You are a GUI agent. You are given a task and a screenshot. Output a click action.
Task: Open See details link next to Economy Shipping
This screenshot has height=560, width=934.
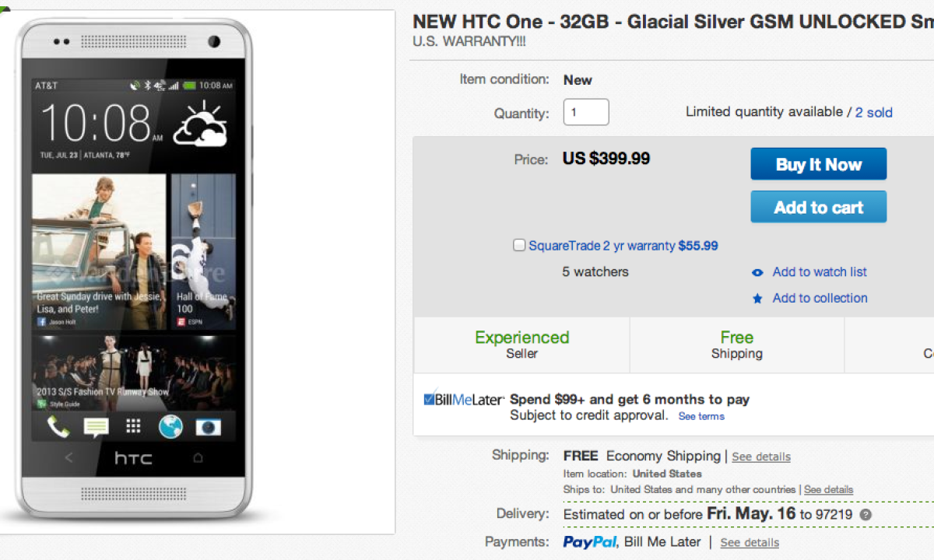tap(761, 457)
